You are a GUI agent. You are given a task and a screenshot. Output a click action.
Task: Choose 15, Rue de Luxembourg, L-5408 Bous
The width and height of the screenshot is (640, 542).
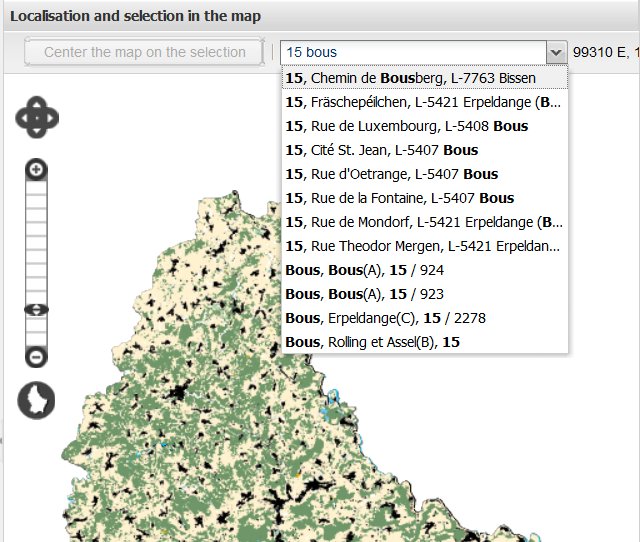(x=407, y=126)
